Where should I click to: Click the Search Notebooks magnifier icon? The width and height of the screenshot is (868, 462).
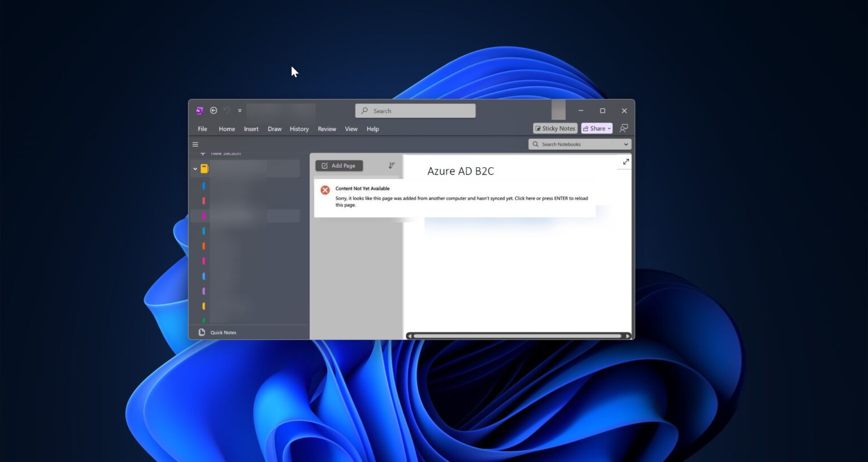[x=536, y=145]
